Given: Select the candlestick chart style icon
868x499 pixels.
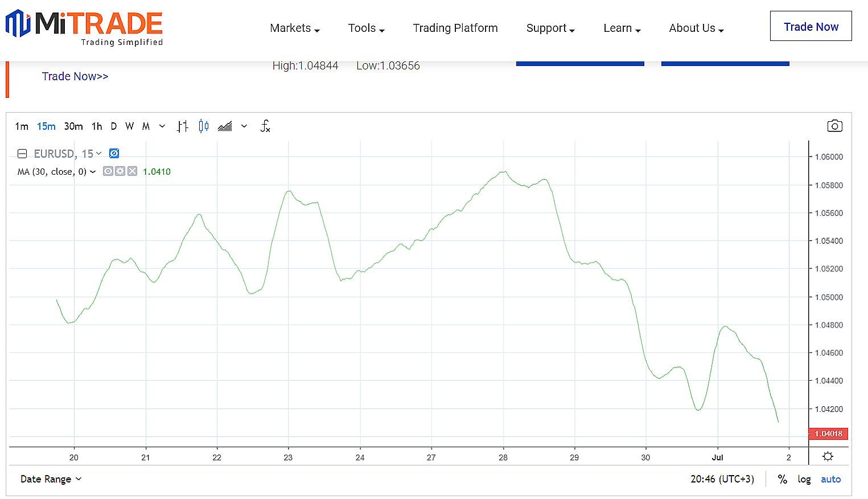Looking at the screenshot, I should [x=204, y=126].
